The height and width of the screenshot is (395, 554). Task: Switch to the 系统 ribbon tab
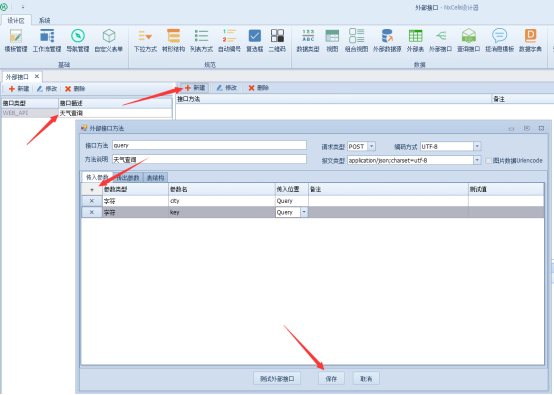pos(45,20)
